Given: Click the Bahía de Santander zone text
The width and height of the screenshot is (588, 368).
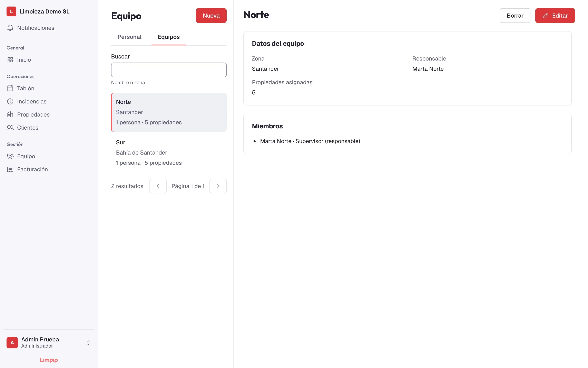Looking at the screenshot, I should tap(141, 153).
